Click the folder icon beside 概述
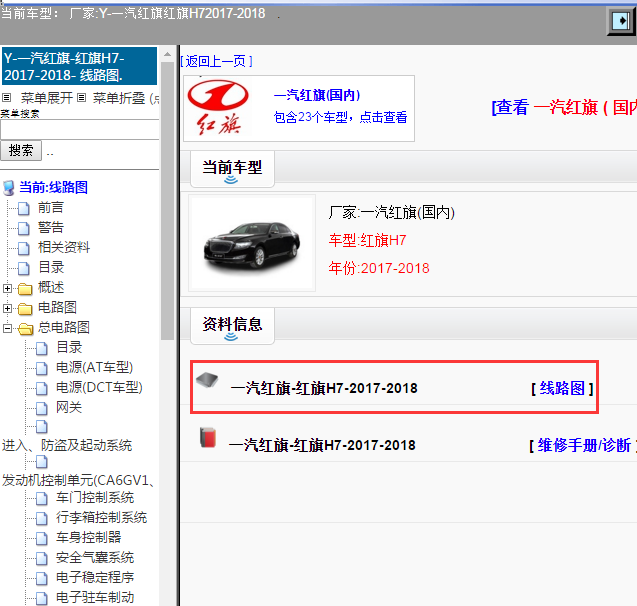Viewport: 637px width, 606px height. [25, 288]
